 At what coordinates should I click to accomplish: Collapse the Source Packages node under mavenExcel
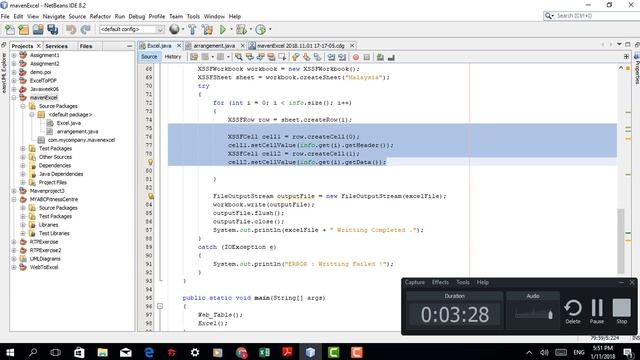[x=23, y=106]
